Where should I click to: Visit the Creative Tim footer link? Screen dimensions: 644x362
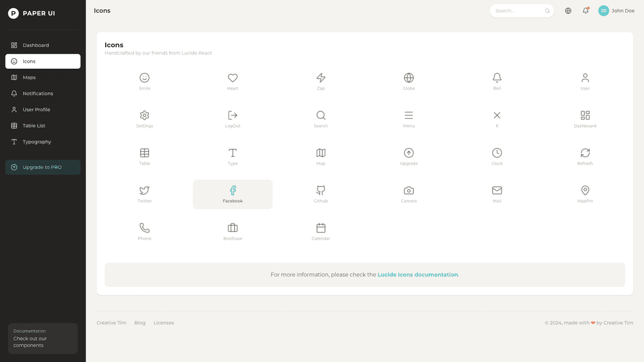point(111,322)
